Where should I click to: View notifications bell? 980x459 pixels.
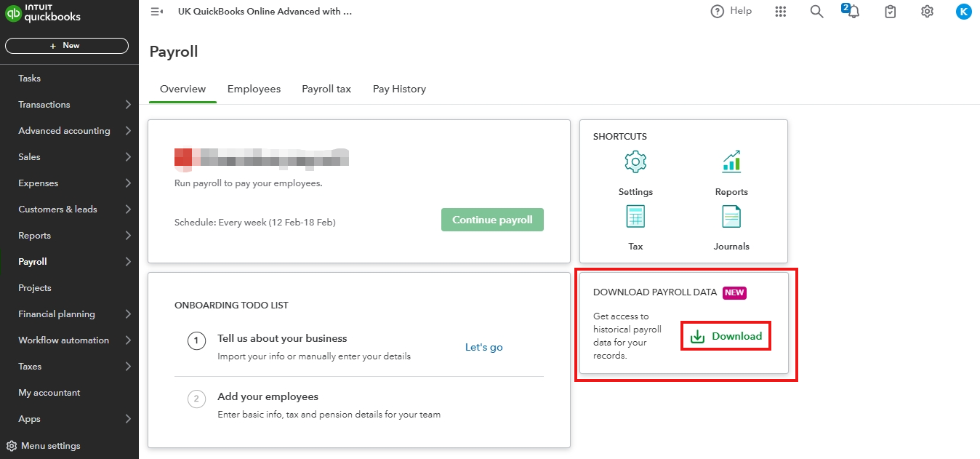[x=852, y=11]
